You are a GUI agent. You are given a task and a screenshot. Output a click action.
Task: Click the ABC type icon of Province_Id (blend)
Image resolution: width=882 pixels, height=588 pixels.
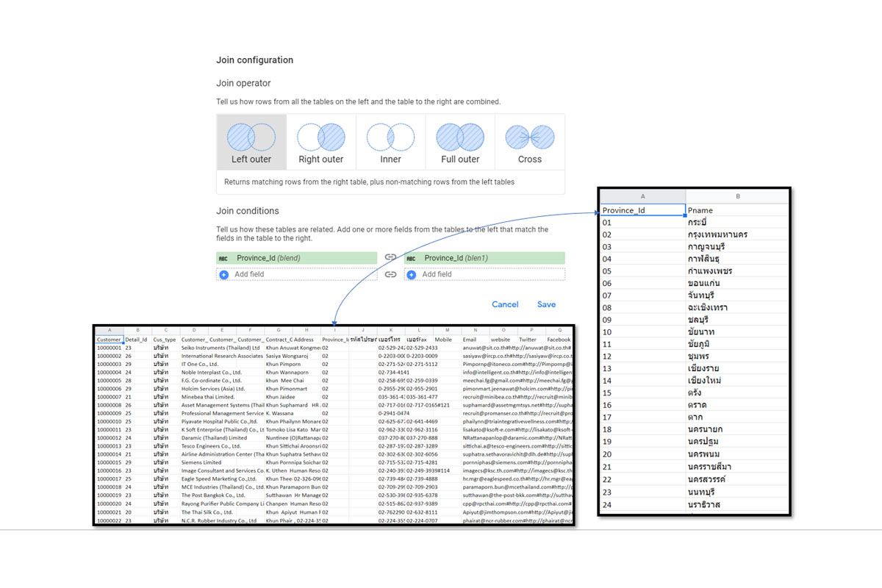(x=223, y=259)
